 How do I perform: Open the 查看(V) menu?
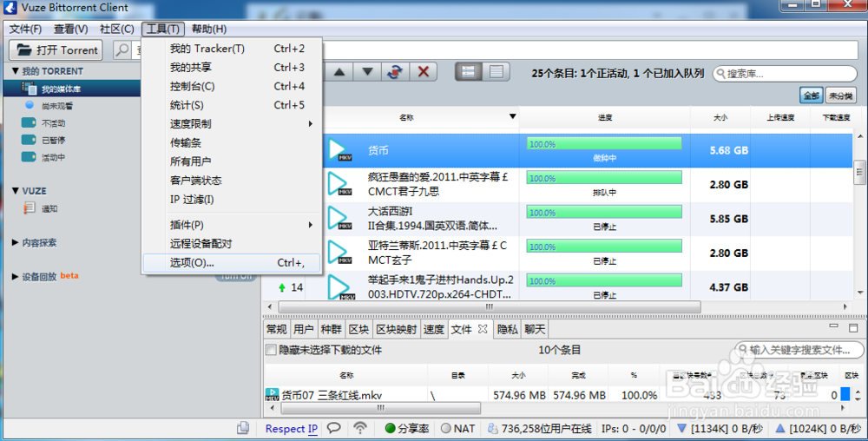[x=70, y=29]
